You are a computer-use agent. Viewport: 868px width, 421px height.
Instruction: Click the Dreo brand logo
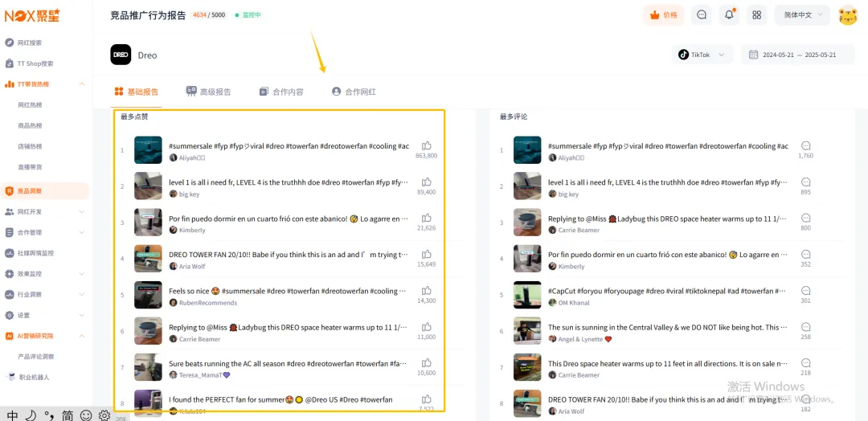point(121,55)
